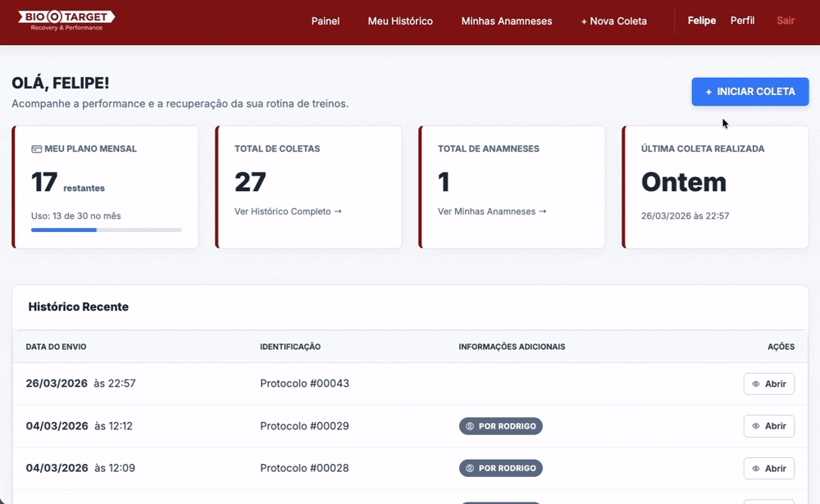Click the Bio Target logo
The image size is (820, 504).
(66, 20)
